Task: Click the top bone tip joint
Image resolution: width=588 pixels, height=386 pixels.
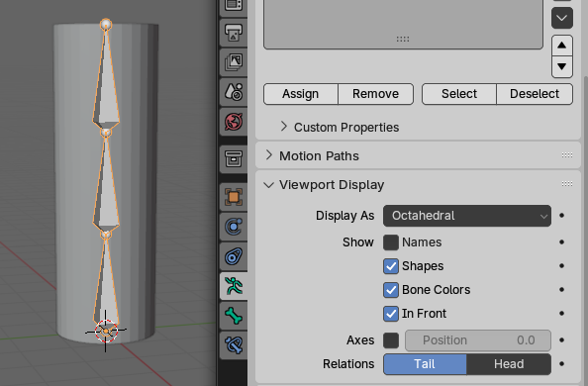Action: (106, 25)
